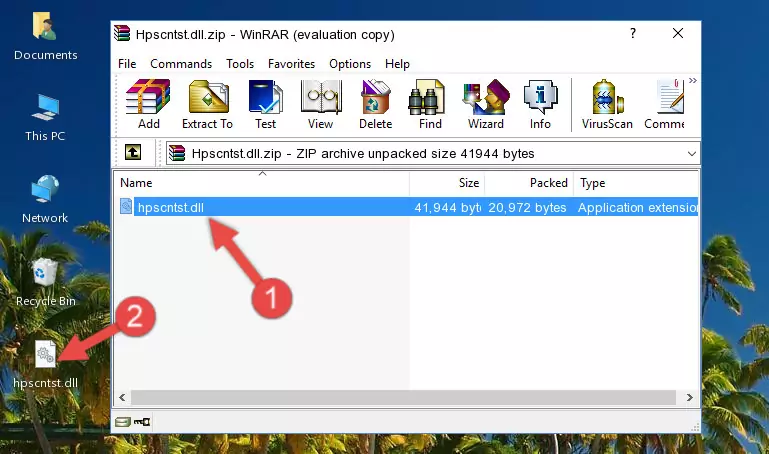Open the Options menu
The height and width of the screenshot is (454, 769).
(x=350, y=64)
